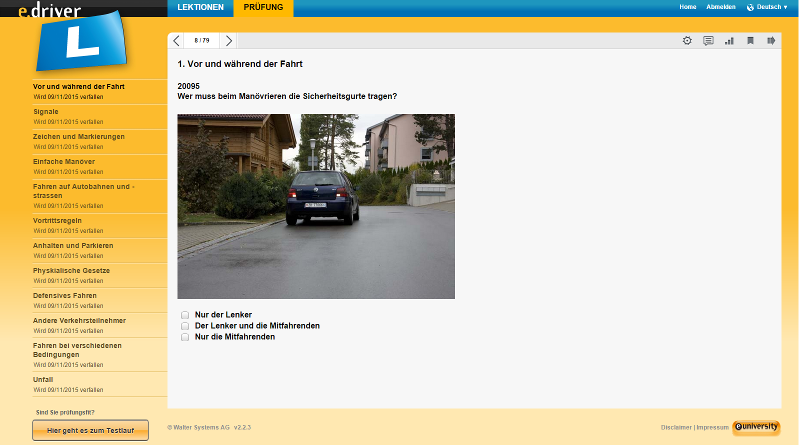Click the 'Sind Sie prüfungsfit?' text
Viewport: 800px width, 445px height.
pos(65,412)
